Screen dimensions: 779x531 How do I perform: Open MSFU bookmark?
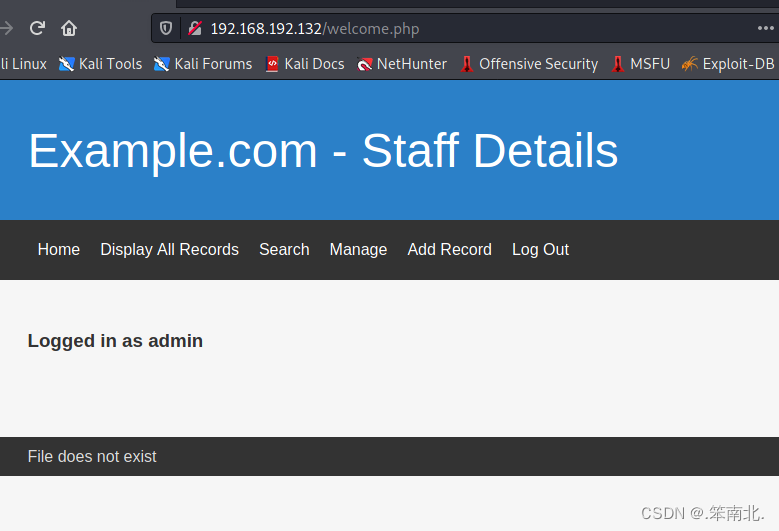click(x=641, y=64)
